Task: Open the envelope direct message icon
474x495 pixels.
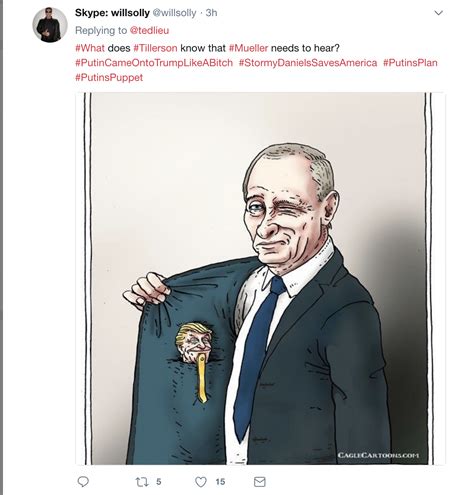Action: tap(260, 482)
